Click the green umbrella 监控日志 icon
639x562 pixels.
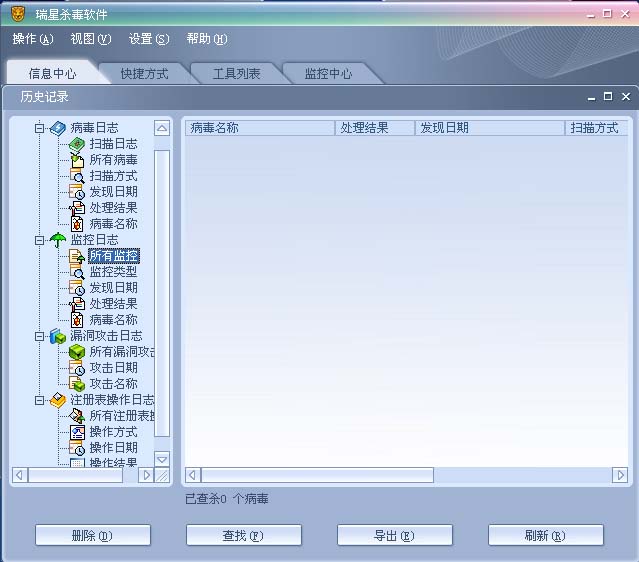click(58, 240)
